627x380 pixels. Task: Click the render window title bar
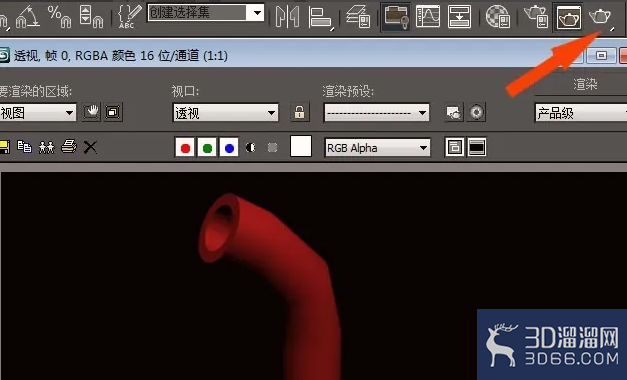point(280,55)
